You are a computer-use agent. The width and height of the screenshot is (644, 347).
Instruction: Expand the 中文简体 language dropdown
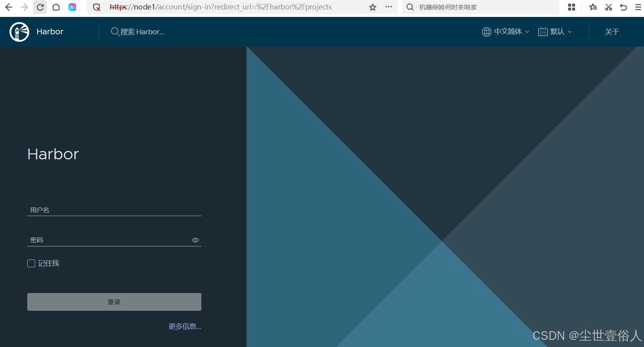point(505,32)
